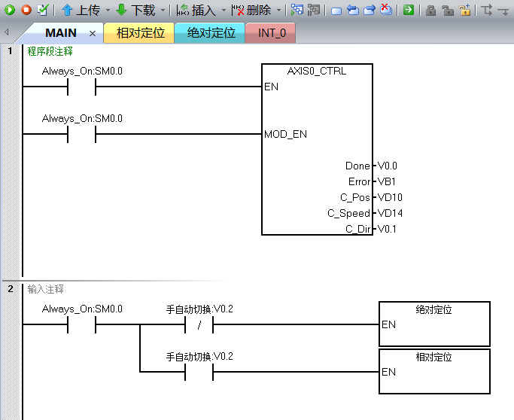514x420 pixels.
Task: Toggle the bookmark icon in toolbar
Action: pos(336,11)
